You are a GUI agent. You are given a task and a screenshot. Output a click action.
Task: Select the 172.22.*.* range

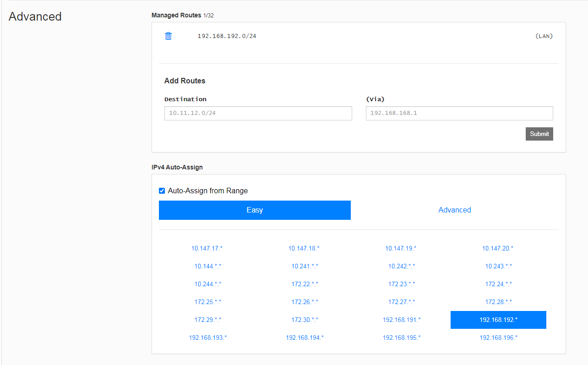point(305,284)
